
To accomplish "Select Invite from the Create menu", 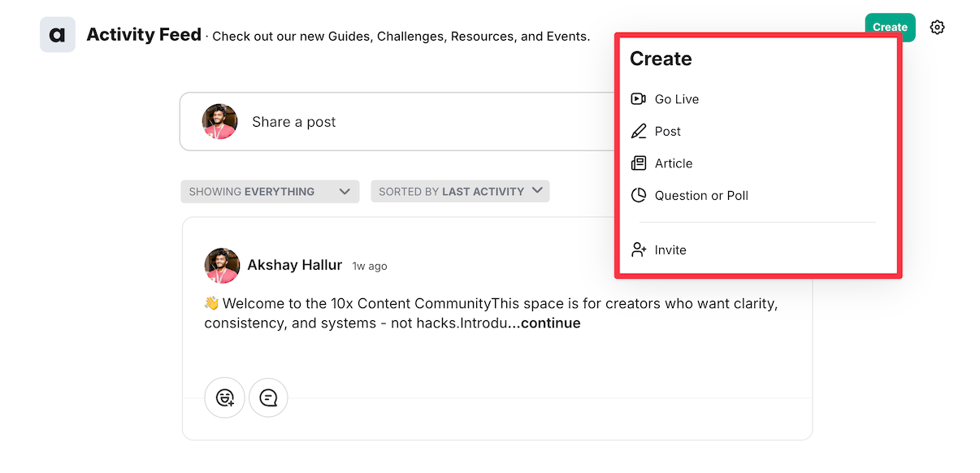I will coord(670,250).
